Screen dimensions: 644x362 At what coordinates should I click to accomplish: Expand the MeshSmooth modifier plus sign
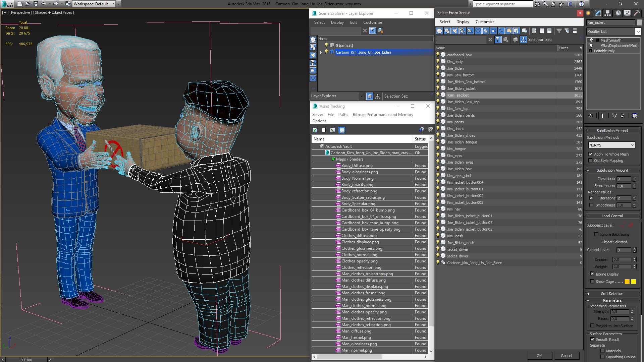click(597, 40)
